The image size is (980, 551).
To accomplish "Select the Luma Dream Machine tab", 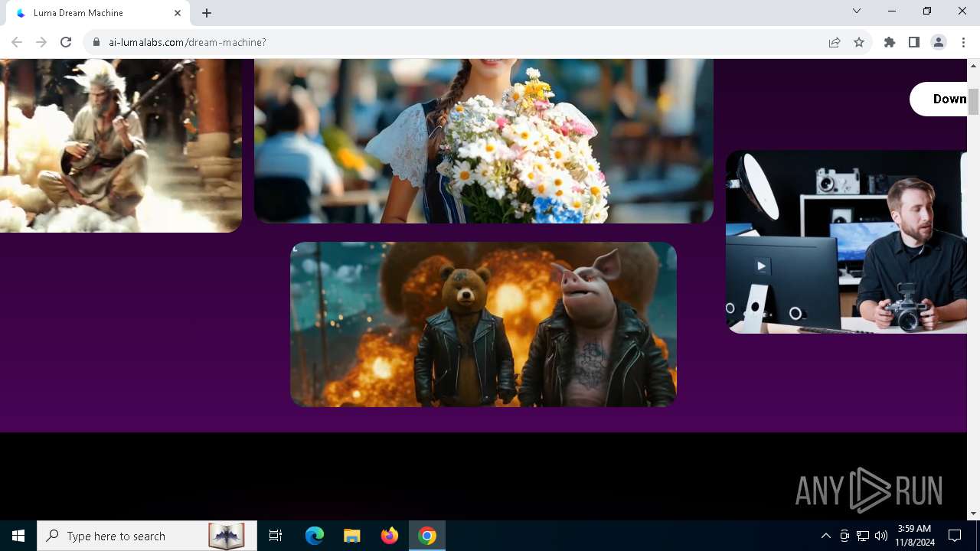I will [98, 13].
